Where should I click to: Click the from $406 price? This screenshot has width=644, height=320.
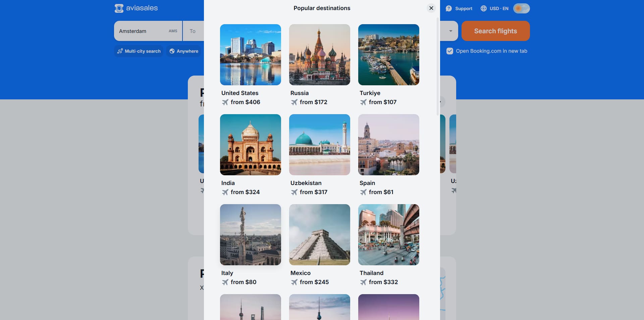[246, 102]
